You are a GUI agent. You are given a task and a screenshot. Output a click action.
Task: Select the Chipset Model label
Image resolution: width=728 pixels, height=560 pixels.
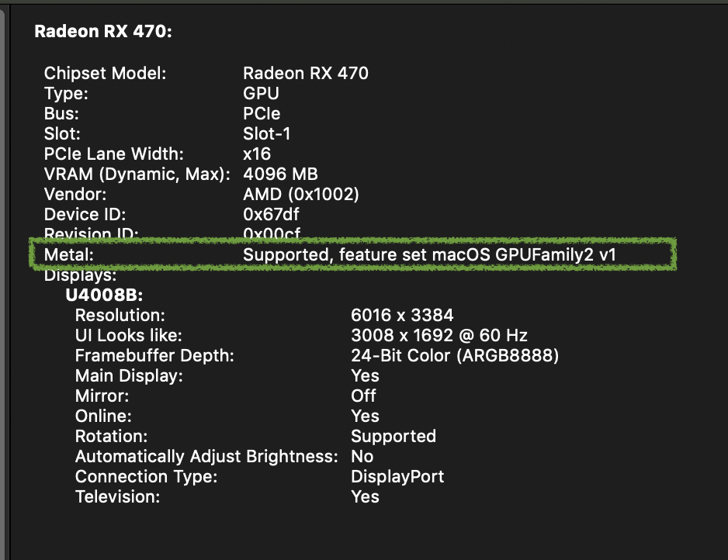click(106, 74)
